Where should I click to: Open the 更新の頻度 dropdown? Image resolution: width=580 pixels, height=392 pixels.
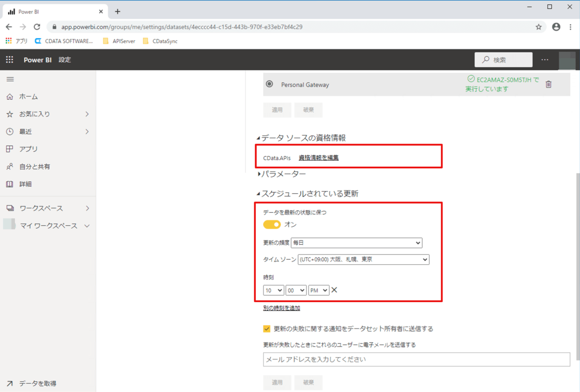click(357, 243)
